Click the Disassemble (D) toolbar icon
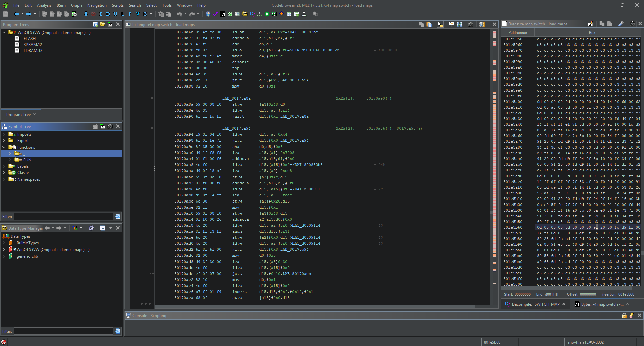Viewport: 644px width, 346px height. pyautogui.click(x=108, y=14)
